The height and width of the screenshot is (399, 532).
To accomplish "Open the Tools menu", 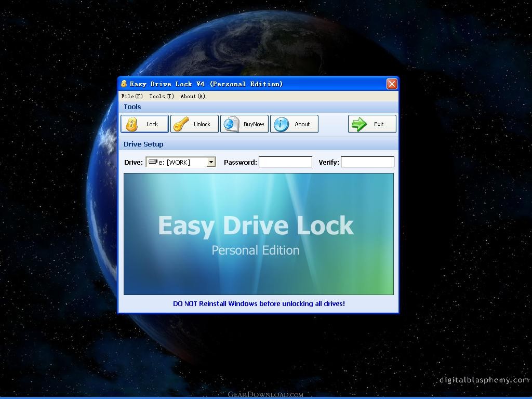I will point(162,96).
